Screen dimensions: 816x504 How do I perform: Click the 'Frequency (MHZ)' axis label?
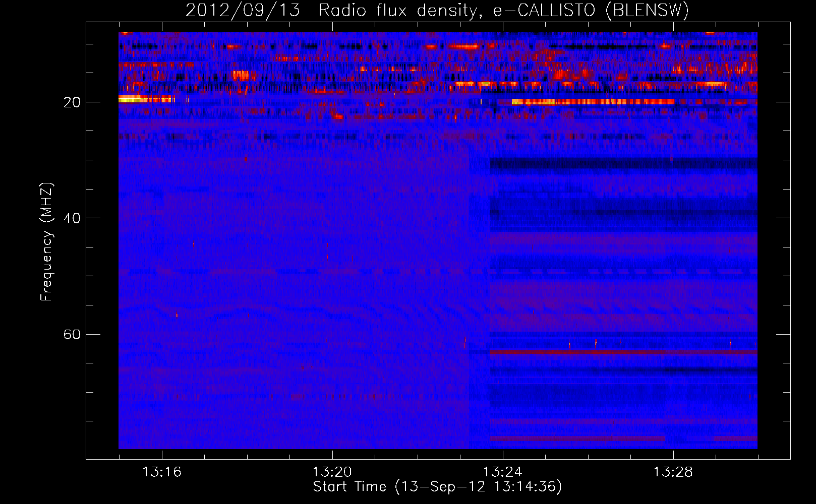pyautogui.click(x=46, y=242)
